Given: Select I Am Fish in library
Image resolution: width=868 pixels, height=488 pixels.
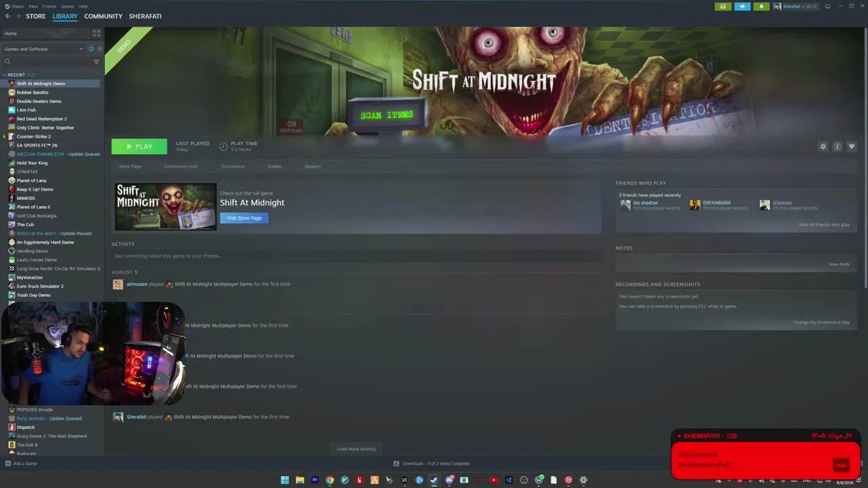Looking at the screenshot, I should click(x=26, y=110).
